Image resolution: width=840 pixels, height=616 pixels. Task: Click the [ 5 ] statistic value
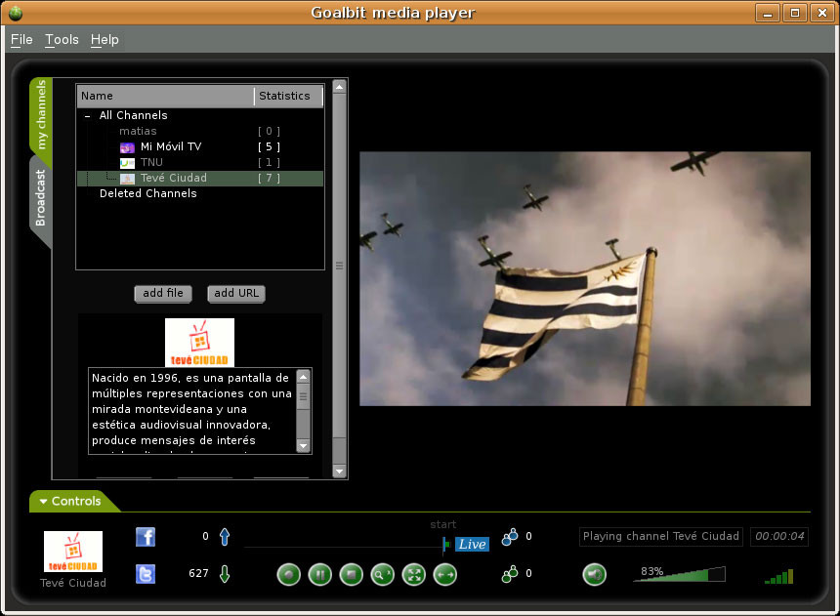[x=269, y=146]
